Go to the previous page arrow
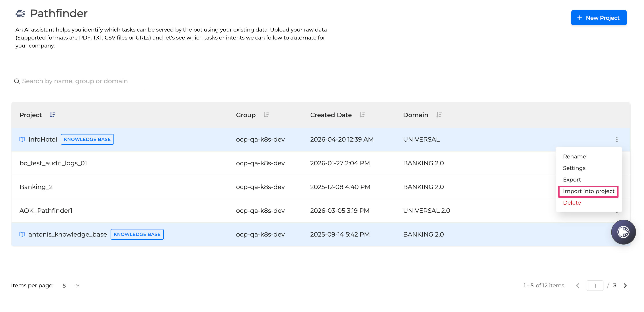 (578, 286)
